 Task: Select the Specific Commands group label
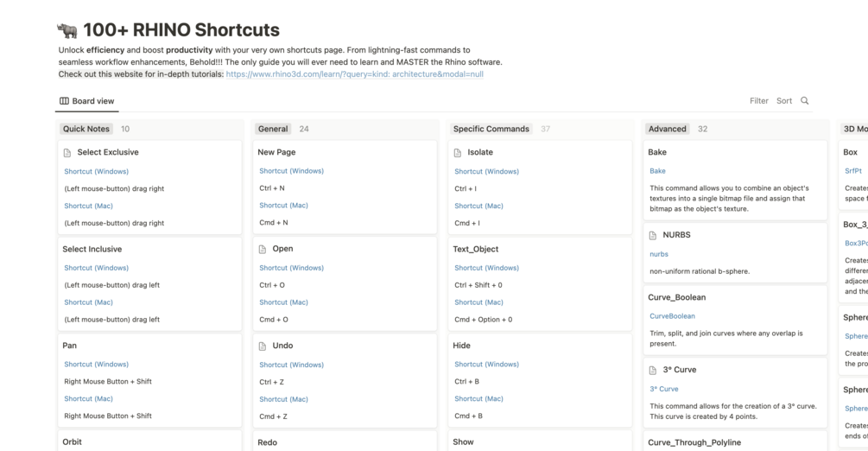click(491, 129)
